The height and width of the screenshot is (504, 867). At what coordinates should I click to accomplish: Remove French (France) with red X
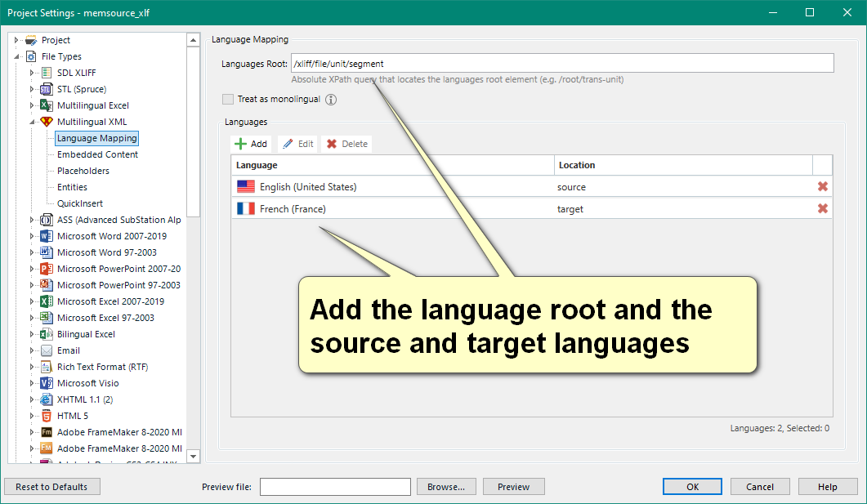(x=823, y=209)
